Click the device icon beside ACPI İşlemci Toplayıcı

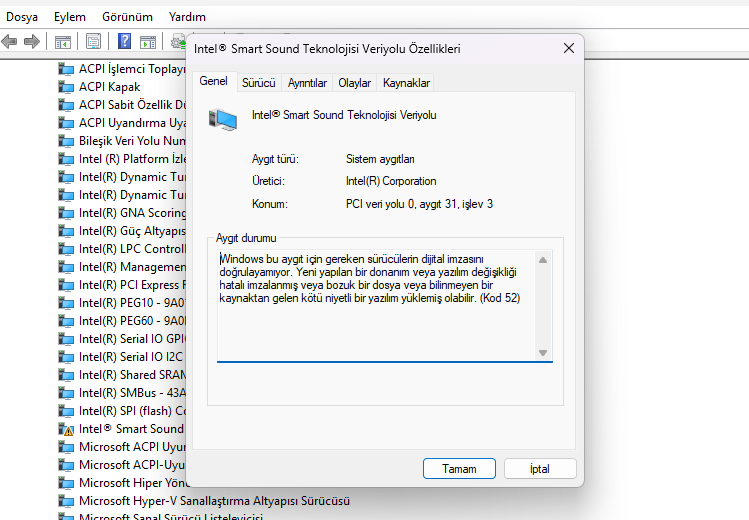point(66,69)
